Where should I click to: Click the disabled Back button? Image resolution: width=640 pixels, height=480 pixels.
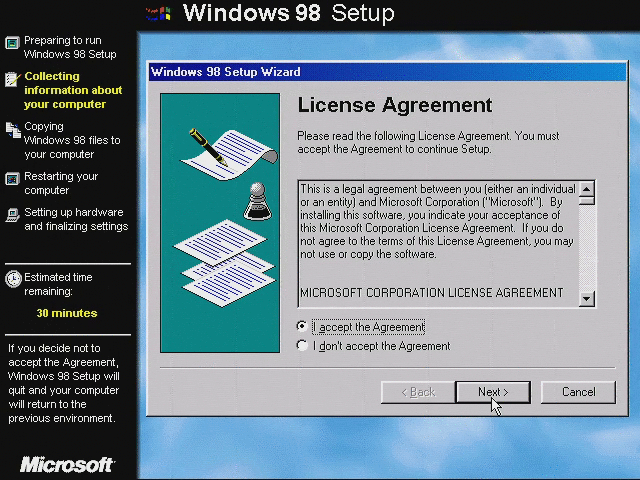coord(418,392)
